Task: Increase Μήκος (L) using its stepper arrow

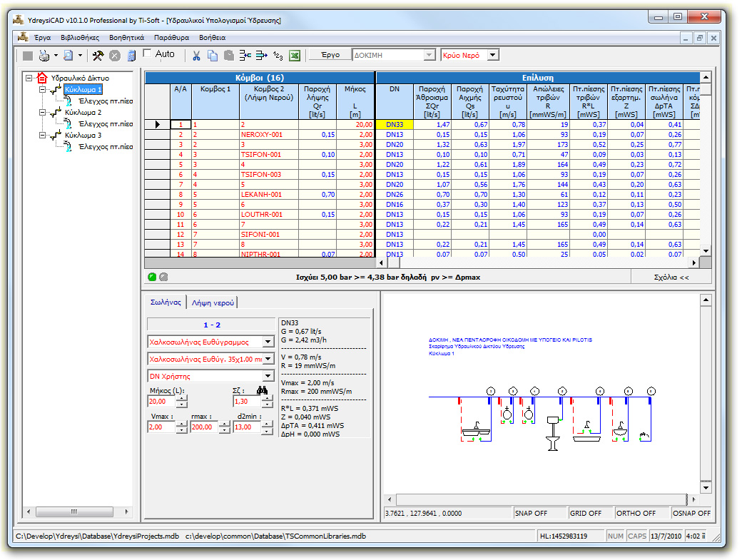Action: coord(181,397)
